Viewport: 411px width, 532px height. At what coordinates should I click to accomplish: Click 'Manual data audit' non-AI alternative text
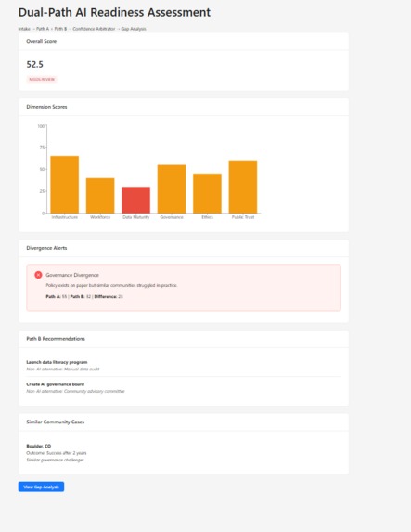coord(82,369)
